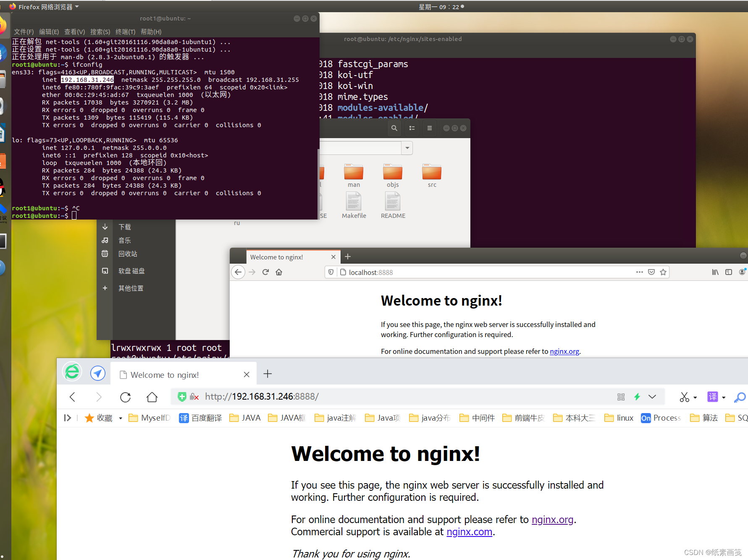Click the 360 browser forward button
Viewport: 748px width, 560px height.
pos(99,397)
